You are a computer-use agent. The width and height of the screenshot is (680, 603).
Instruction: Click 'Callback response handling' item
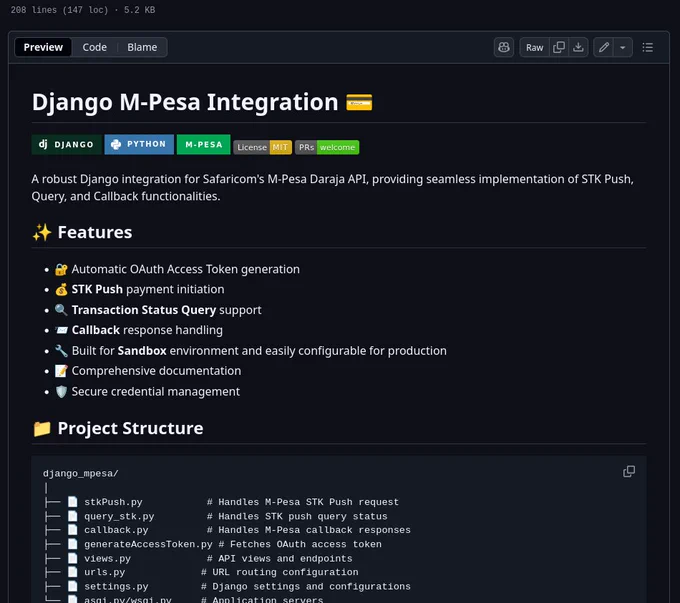[147, 330]
